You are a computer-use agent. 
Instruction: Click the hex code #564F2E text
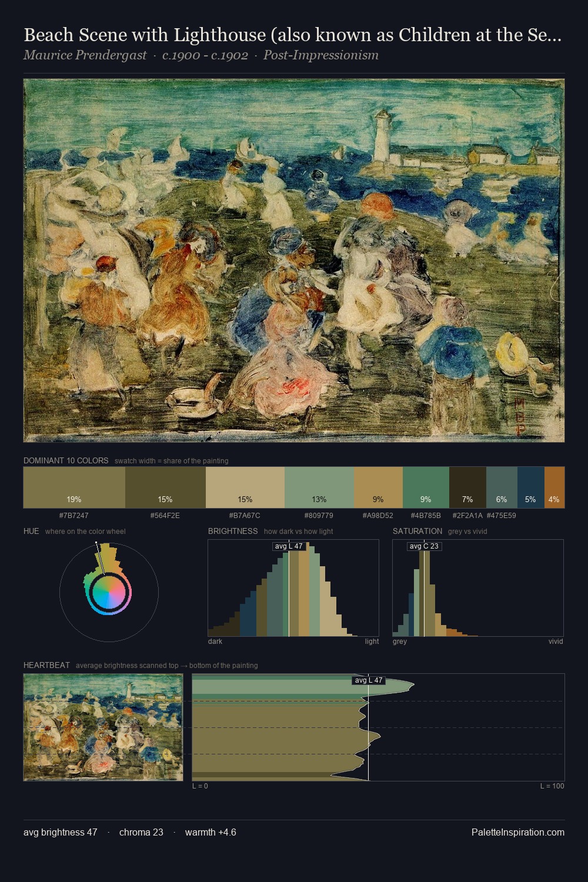[x=165, y=516]
